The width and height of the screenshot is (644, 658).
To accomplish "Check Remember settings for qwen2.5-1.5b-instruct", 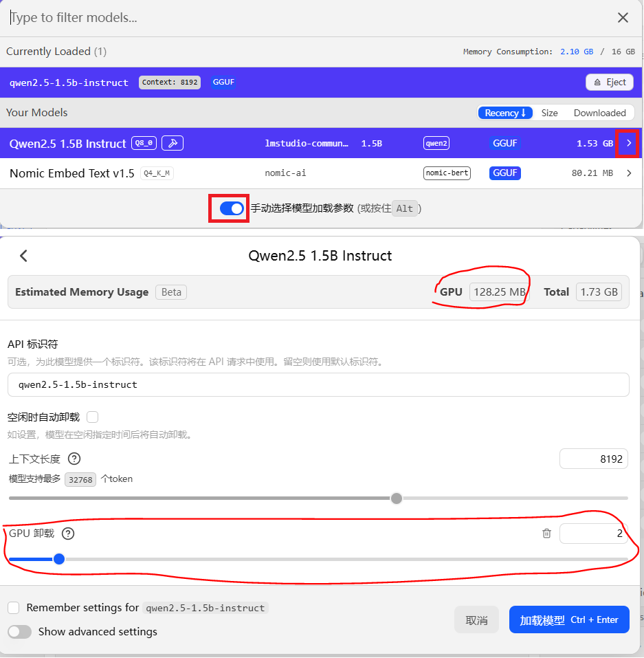I will [14, 608].
